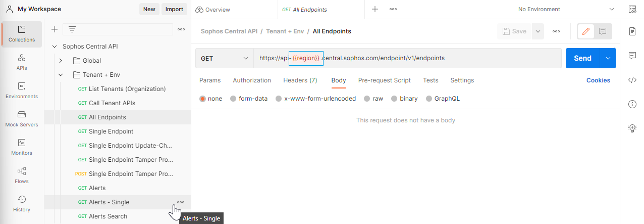Click the Send button
Viewport: 644px width, 224px height.
582,58
